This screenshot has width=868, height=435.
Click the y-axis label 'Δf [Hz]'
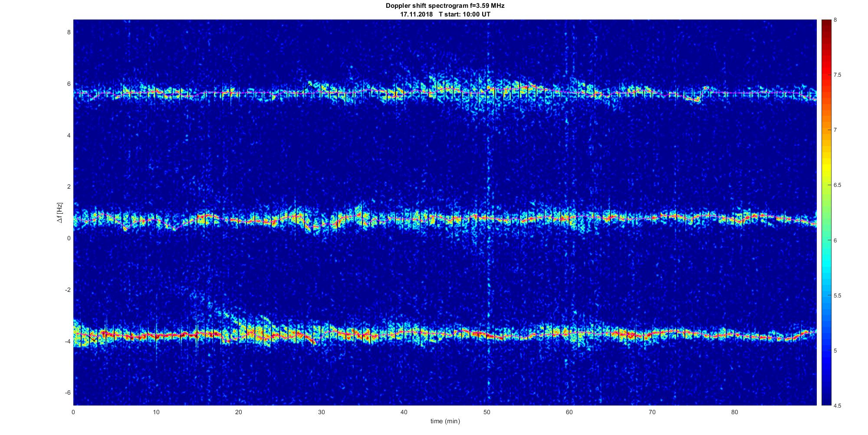(59, 213)
